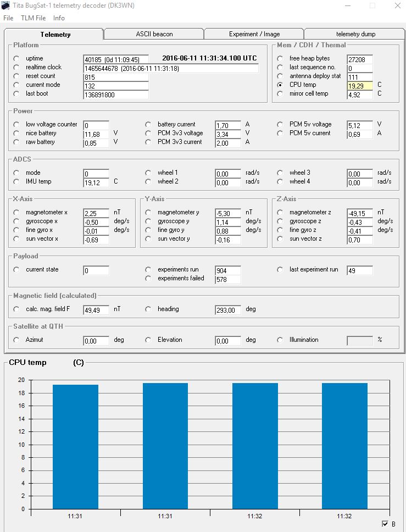Select the CPU temp radio button
Screen dimensions: 406x532
(x=280, y=85)
